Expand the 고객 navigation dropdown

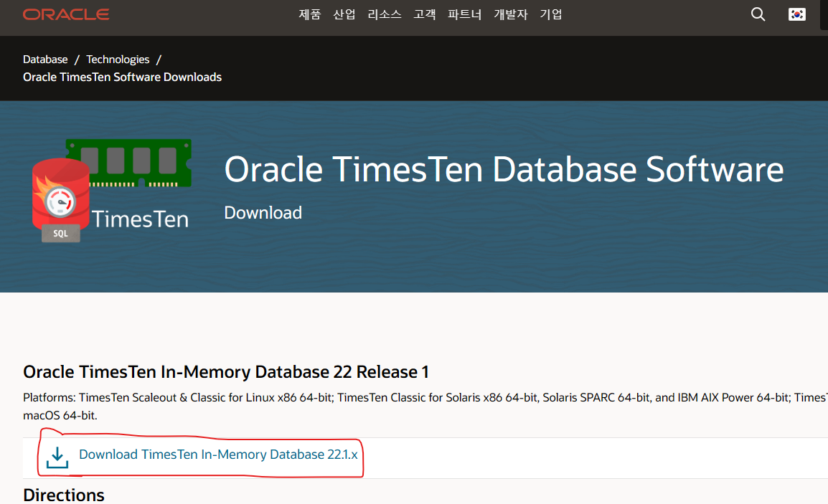[x=424, y=14]
